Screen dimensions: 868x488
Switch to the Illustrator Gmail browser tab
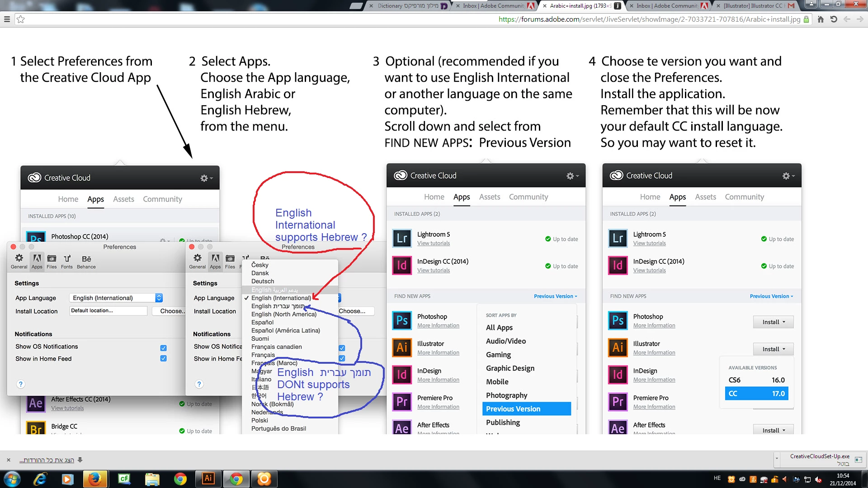(x=753, y=6)
